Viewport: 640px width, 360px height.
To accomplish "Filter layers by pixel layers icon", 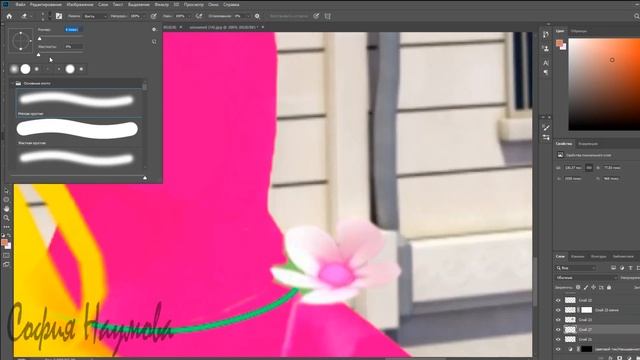I will point(613,268).
